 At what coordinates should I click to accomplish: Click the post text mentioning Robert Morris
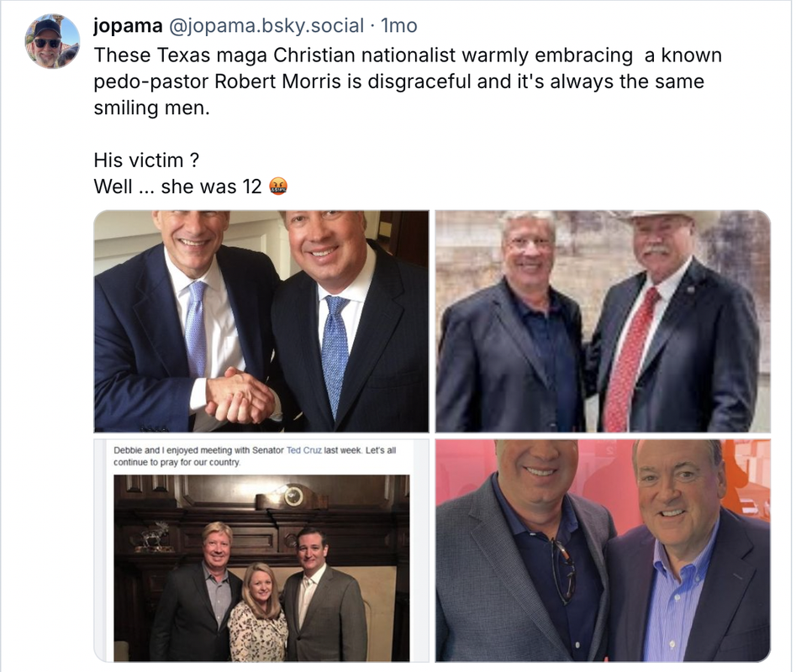(408, 81)
